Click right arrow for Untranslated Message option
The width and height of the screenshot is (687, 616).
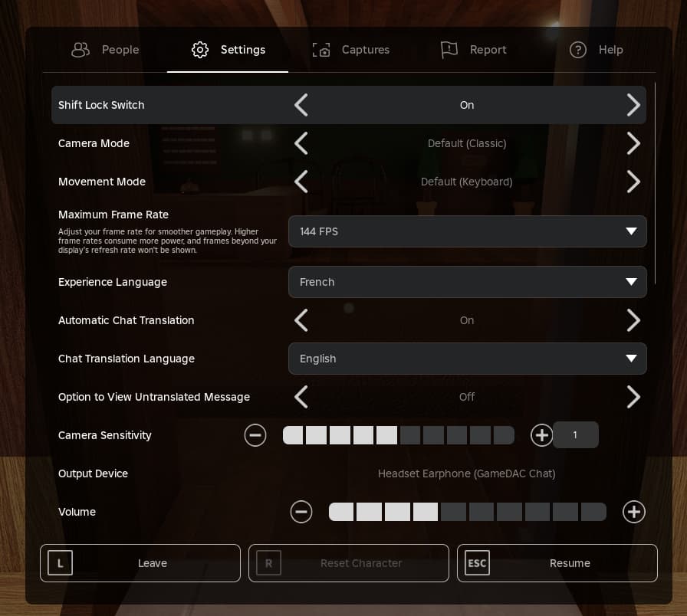(x=633, y=397)
